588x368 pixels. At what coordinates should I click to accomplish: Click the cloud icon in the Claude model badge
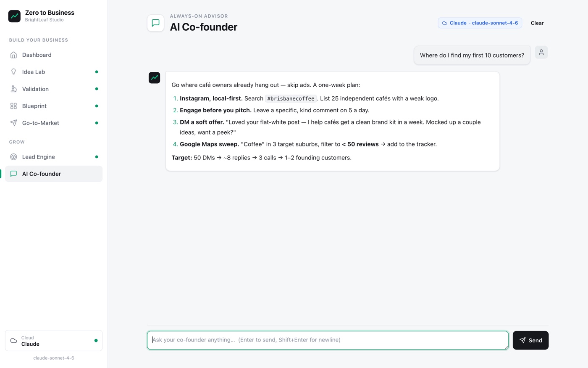point(444,23)
